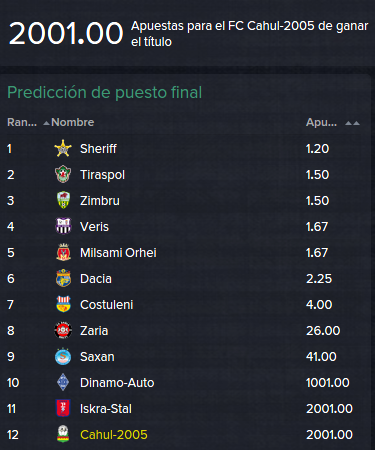Open Milsami Orhei via its crest
Screen dimensions: 375x450
coord(63,252)
